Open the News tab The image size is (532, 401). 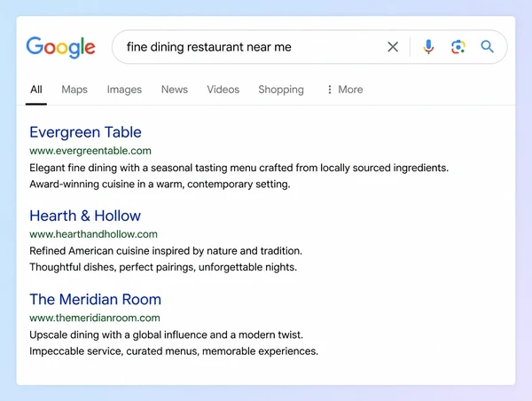[x=175, y=90]
